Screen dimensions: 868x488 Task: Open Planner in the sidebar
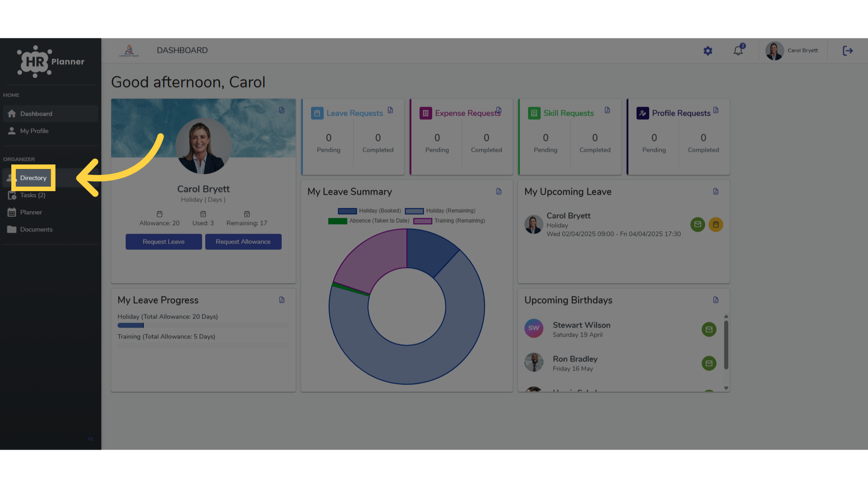50,212
